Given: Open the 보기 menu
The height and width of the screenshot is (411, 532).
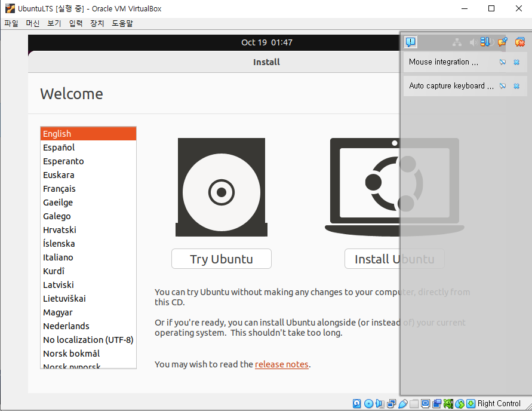Looking at the screenshot, I should tap(54, 23).
